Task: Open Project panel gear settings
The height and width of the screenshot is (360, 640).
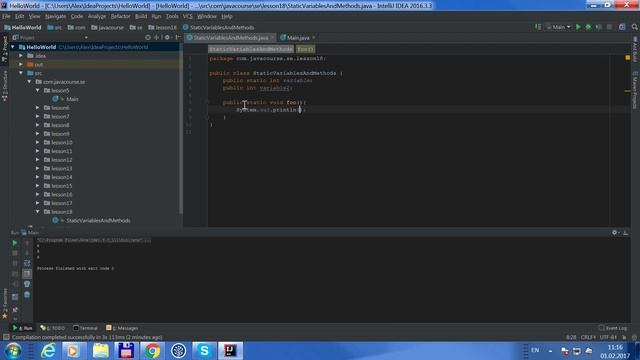Action: tap(167, 37)
